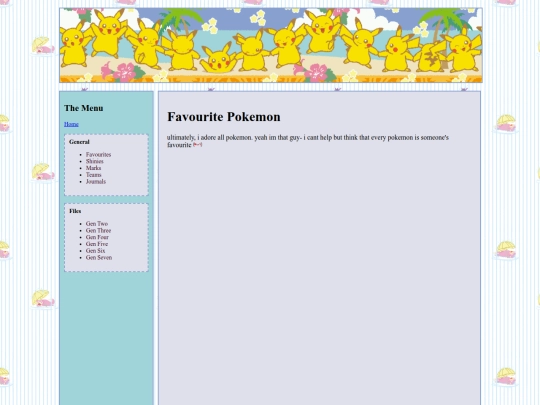Viewport: 540px width, 405px height.
Task: Click the Gen Six link
Action: (95, 251)
